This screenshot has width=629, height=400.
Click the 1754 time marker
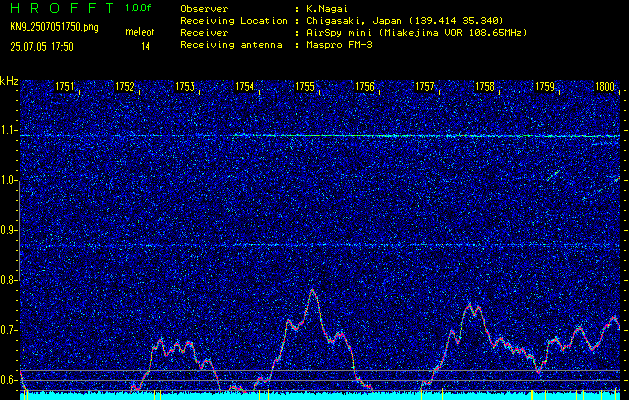tap(245, 86)
